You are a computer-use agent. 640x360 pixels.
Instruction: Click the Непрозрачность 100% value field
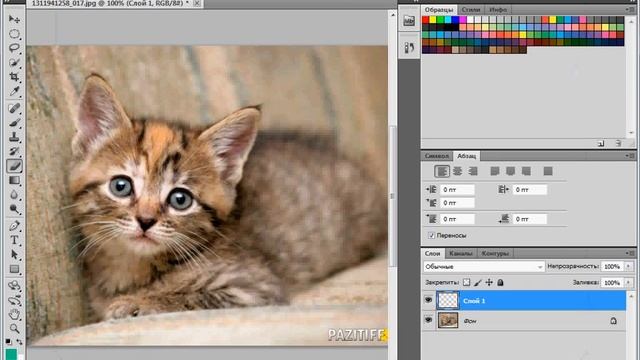[x=612, y=266]
